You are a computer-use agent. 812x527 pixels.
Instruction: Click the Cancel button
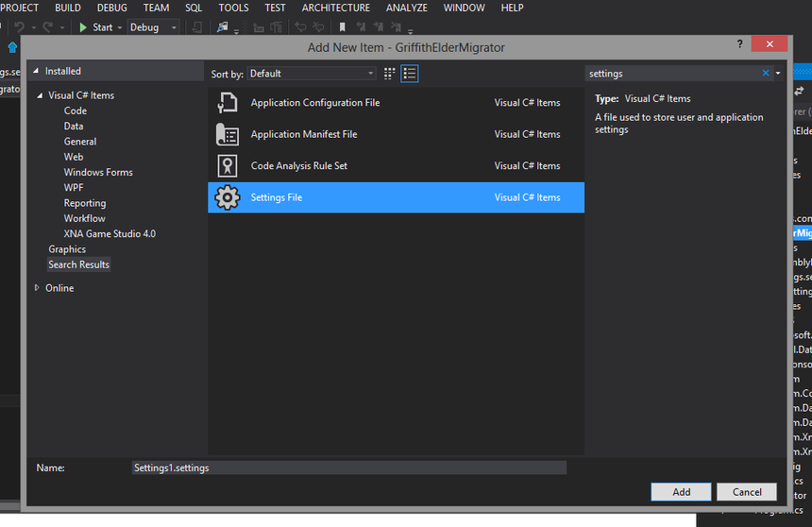pos(746,492)
